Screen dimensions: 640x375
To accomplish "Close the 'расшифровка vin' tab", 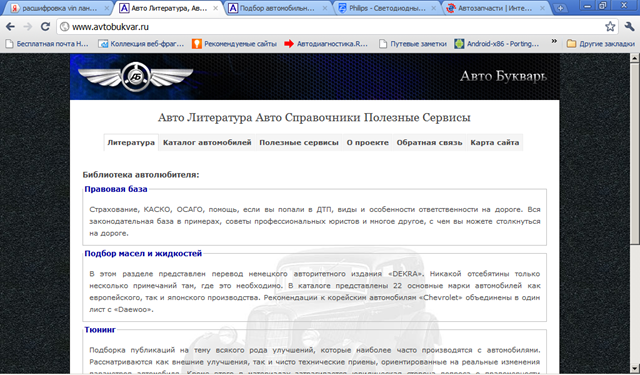I will point(107,8).
